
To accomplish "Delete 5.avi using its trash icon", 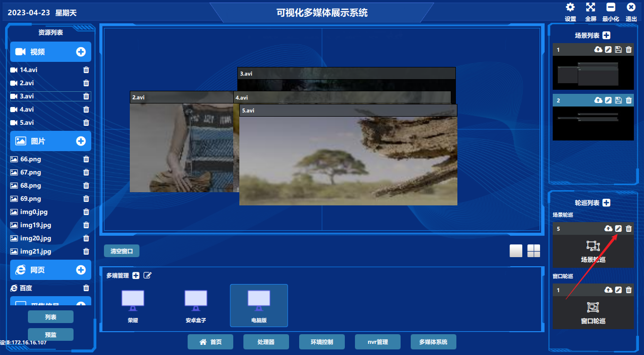I will tap(86, 123).
